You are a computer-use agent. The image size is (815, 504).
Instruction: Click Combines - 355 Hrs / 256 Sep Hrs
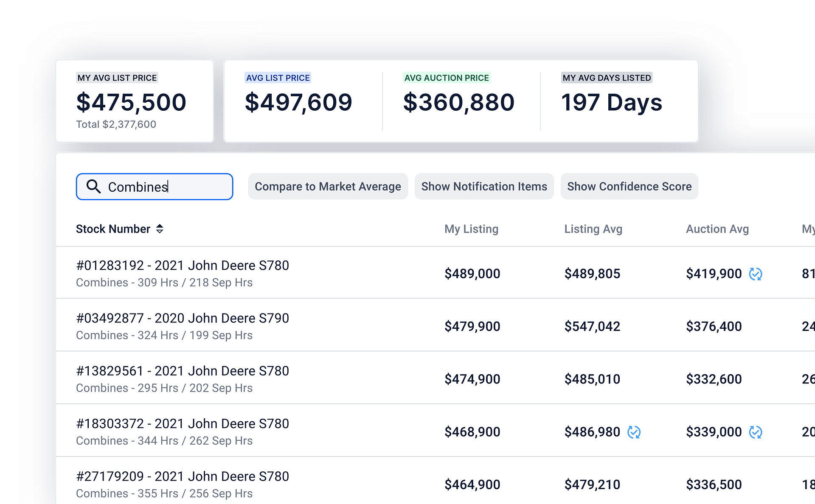tap(164, 493)
